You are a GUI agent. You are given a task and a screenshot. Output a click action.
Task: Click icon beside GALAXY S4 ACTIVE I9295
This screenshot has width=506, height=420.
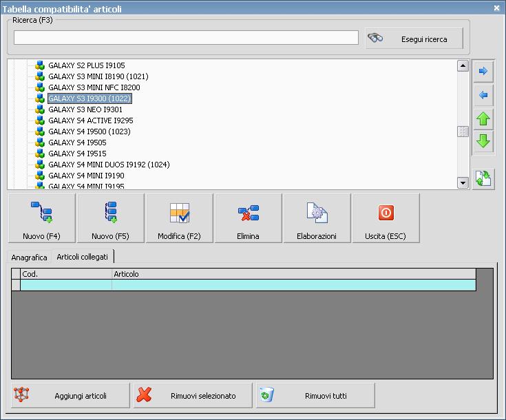pyautogui.click(x=40, y=120)
